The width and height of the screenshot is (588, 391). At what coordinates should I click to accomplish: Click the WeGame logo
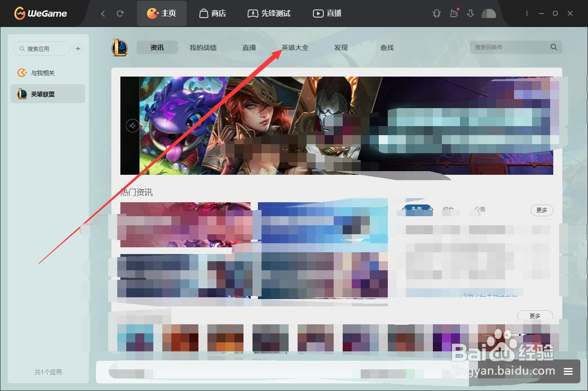pyautogui.click(x=41, y=14)
